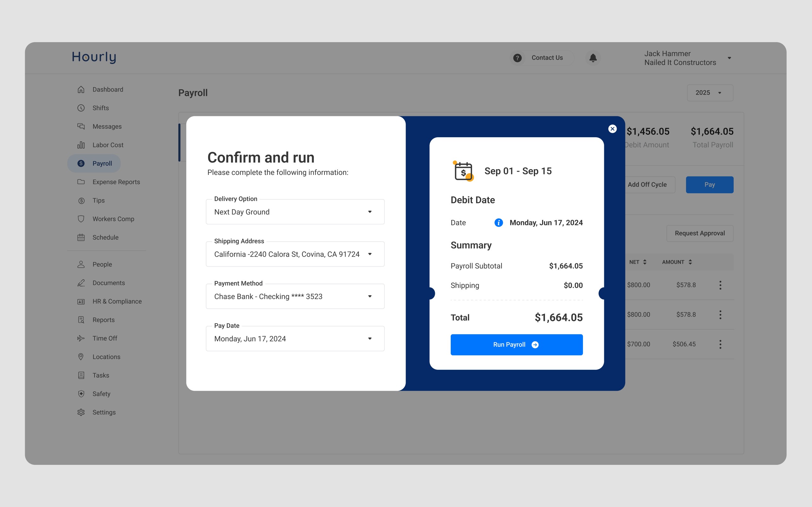Close the Confirm and run dialog
Viewport: 812px width, 507px height.
pyautogui.click(x=612, y=129)
